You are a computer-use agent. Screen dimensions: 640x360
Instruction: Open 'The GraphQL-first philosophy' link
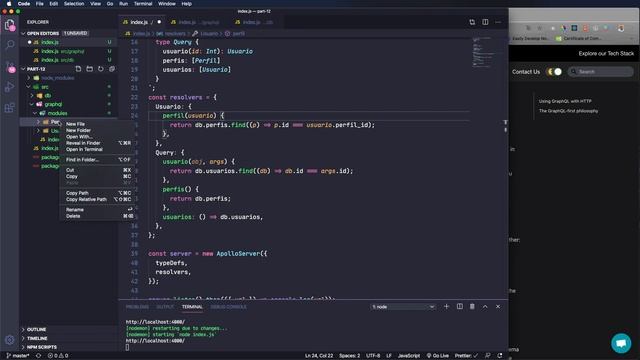(x=568, y=111)
